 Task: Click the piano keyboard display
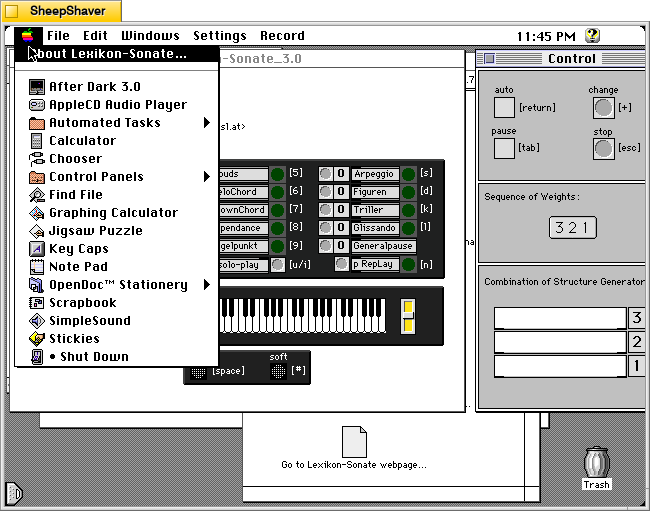tap(303, 316)
